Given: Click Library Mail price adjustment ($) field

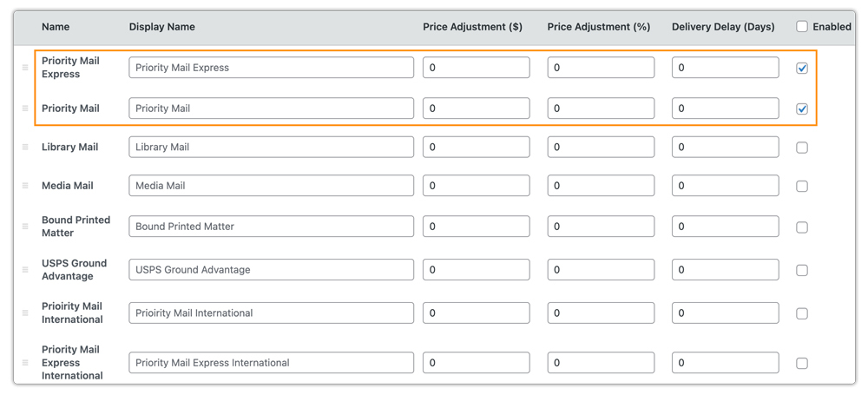Looking at the screenshot, I should 476,148.
